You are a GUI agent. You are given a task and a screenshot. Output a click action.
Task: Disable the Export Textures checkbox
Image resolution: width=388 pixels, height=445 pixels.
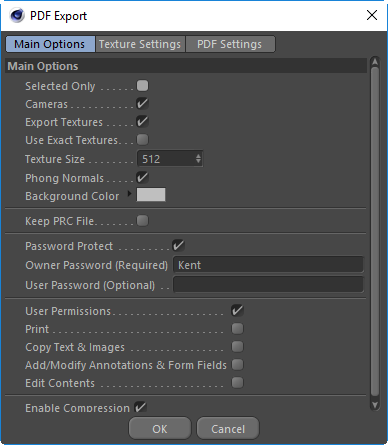click(142, 122)
